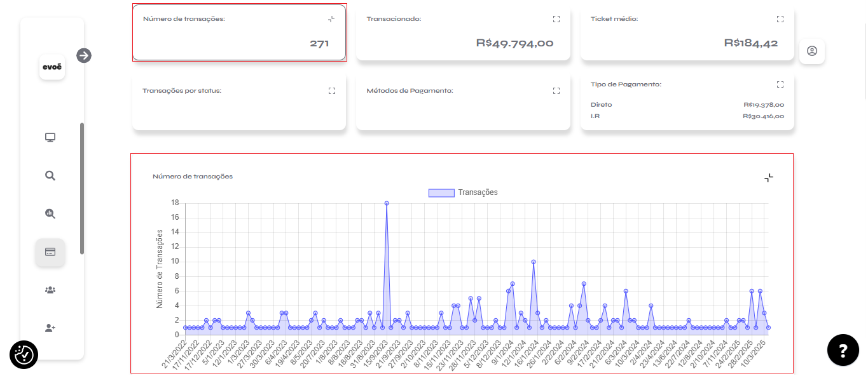Image resolution: width=868 pixels, height=376 pixels.
Task: Click the sidebar vertical scrollbar
Action: point(82,189)
